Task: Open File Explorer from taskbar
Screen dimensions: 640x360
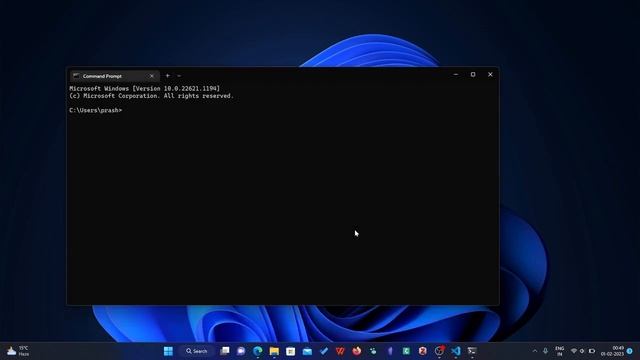Action: [x=274, y=351]
